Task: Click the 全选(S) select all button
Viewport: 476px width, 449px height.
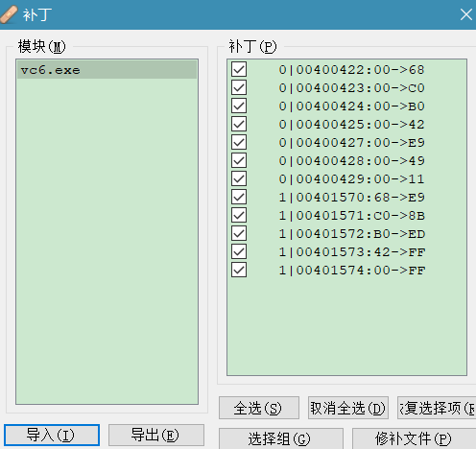Action: tap(259, 408)
